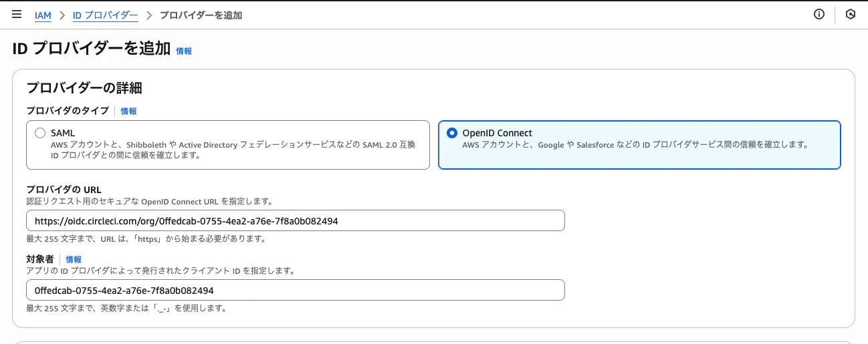Click the プロバイダの URL input field
Image resolution: width=868 pixels, height=344 pixels.
click(x=296, y=220)
